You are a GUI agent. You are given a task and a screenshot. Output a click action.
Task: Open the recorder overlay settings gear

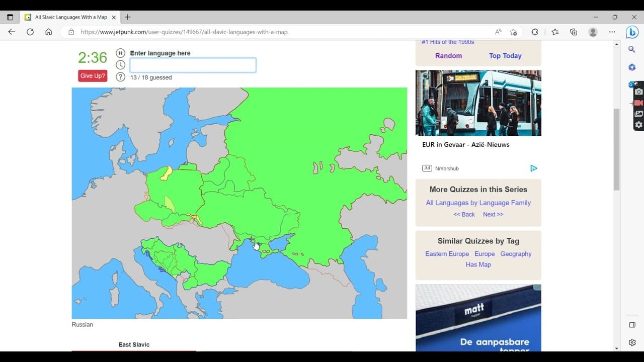(x=638, y=125)
